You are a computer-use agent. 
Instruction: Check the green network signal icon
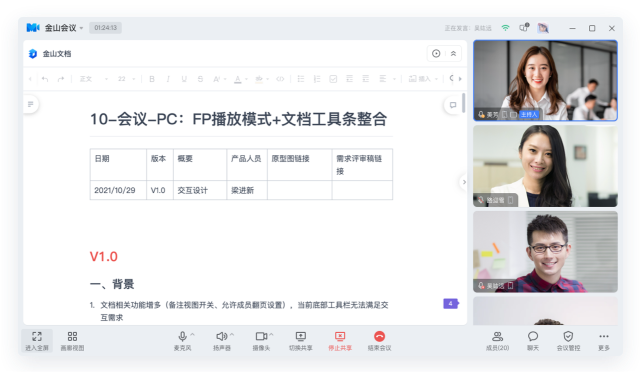[506, 28]
